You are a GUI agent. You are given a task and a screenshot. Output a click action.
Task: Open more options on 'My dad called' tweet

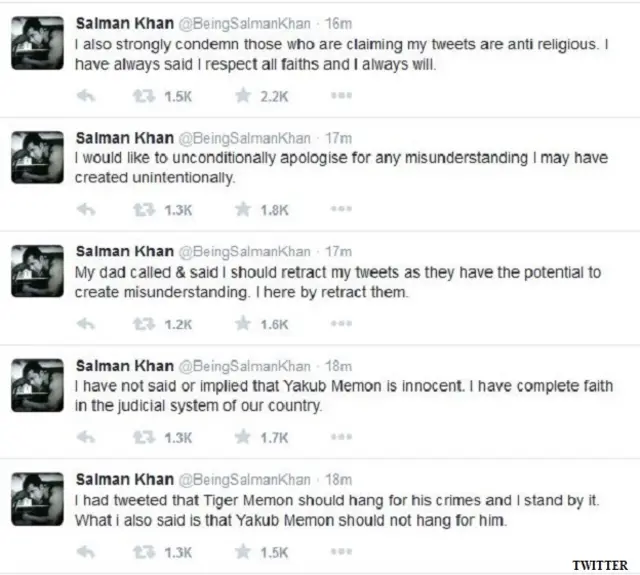(340, 324)
